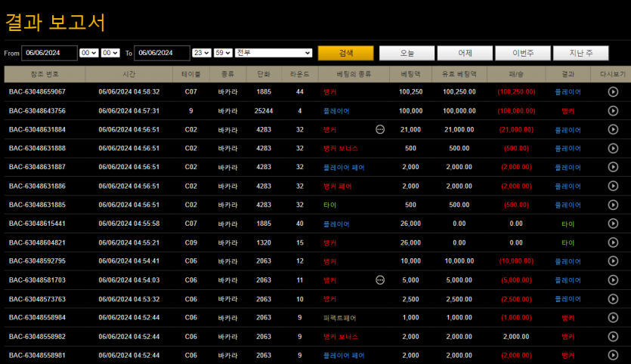Screen dimensions: 631x364
Task: Select reference number BAC-63048573763
Action: [37, 299]
